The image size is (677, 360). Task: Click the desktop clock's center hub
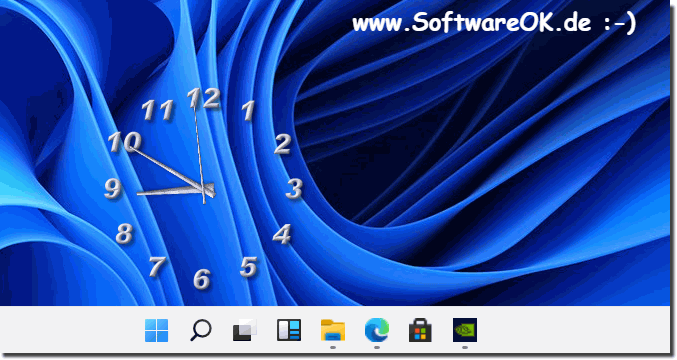[x=204, y=189]
